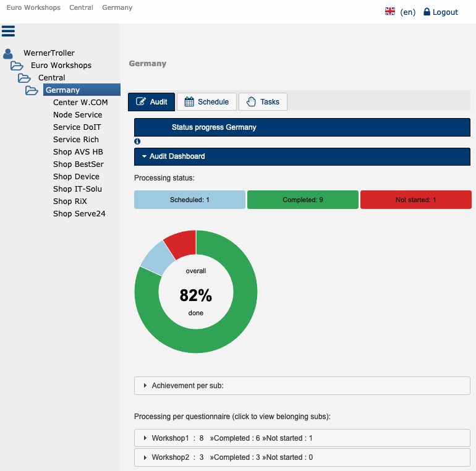Select the Audit tab

[x=151, y=102]
